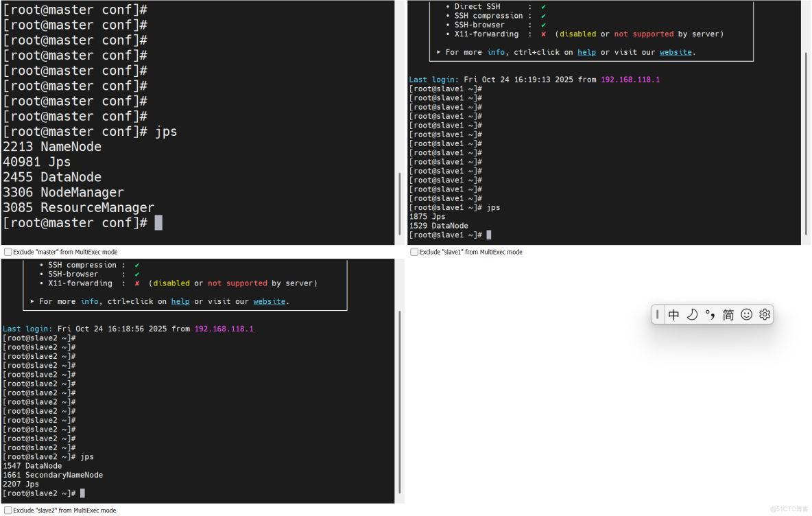Toggle the half-moon width icon in IME toolbar
The image size is (812, 516).
(692, 314)
